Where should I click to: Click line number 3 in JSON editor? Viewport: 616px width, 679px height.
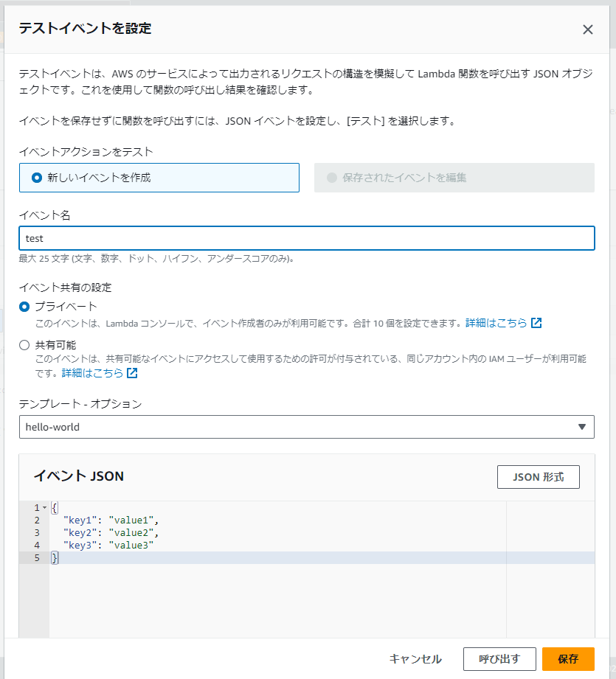[37, 532]
